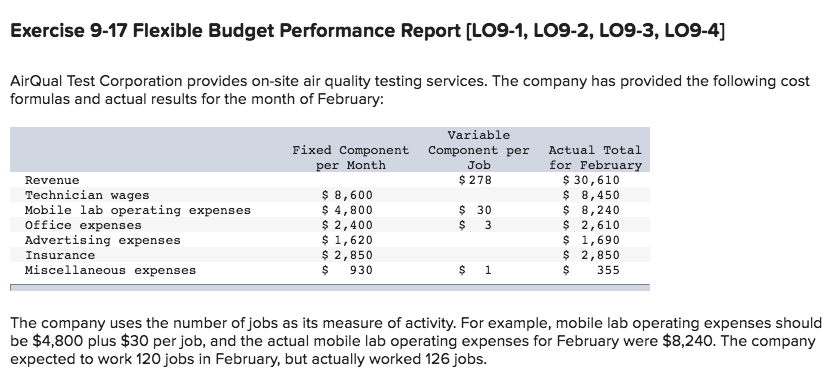Click the $30,610 actual revenue value

coord(592,180)
